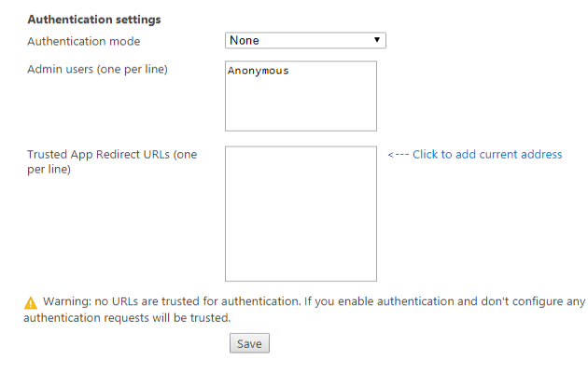Click the 'per line)' text under Trusted App label
Viewport: 588px width, 373px height.
pos(49,170)
